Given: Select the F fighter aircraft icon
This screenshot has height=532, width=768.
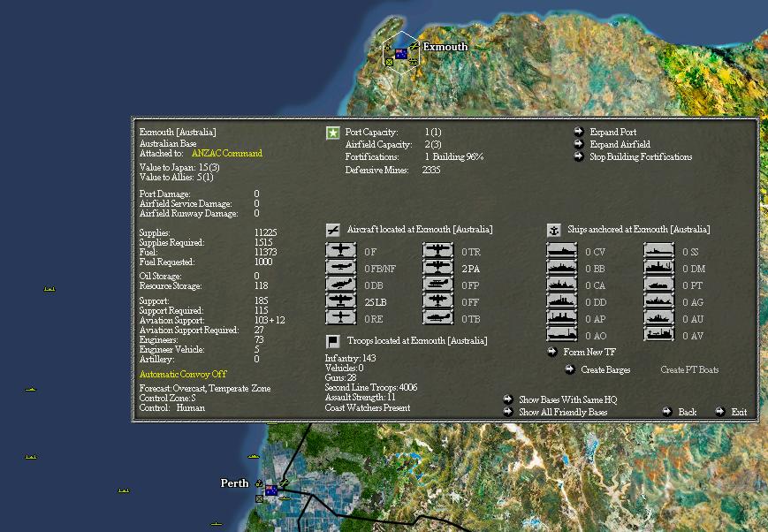Looking at the screenshot, I should tap(341, 252).
